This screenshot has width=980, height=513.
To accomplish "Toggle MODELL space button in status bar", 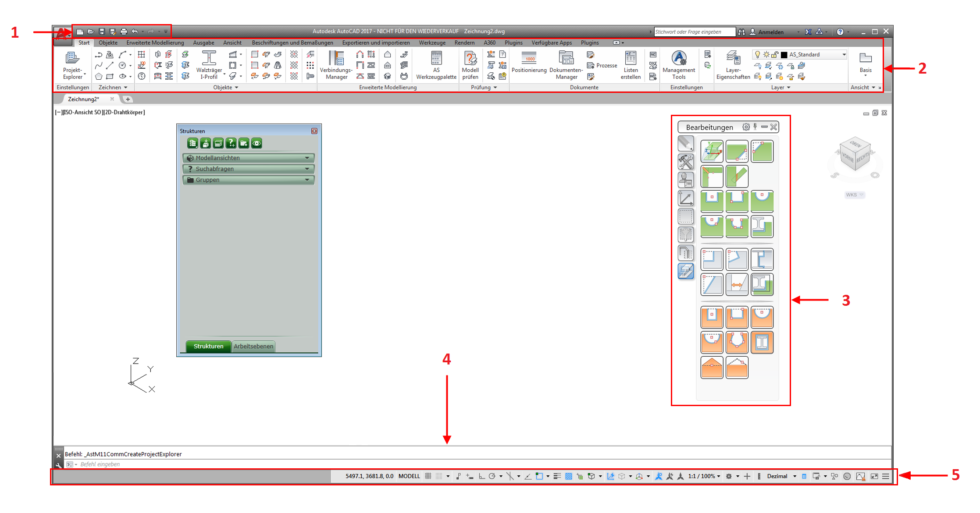I will click(409, 476).
